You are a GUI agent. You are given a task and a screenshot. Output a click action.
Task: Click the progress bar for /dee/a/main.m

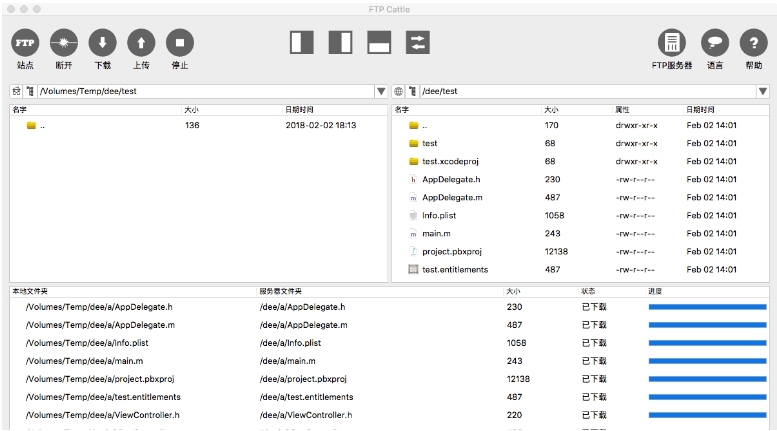pos(707,361)
